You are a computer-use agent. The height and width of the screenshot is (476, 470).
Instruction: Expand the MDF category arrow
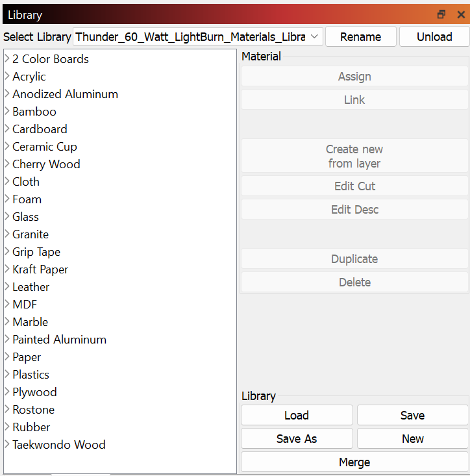[7, 304]
